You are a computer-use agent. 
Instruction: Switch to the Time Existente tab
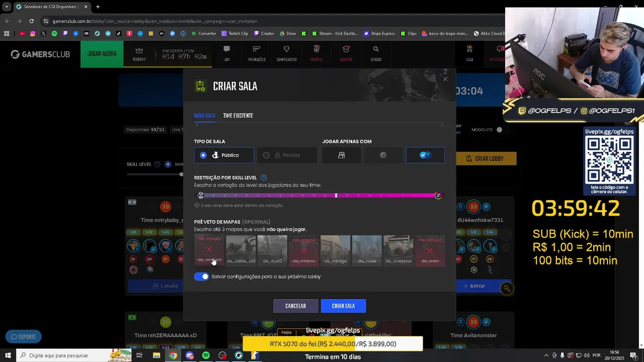[x=238, y=116]
